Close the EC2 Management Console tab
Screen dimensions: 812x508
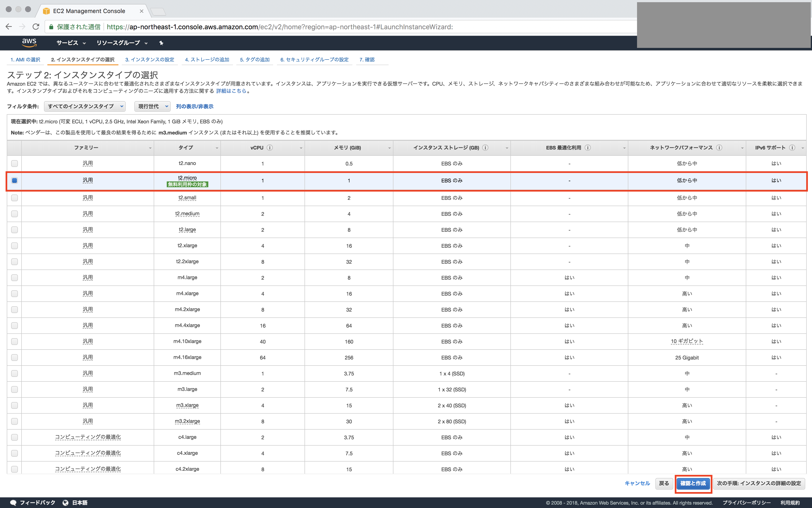(142, 11)
